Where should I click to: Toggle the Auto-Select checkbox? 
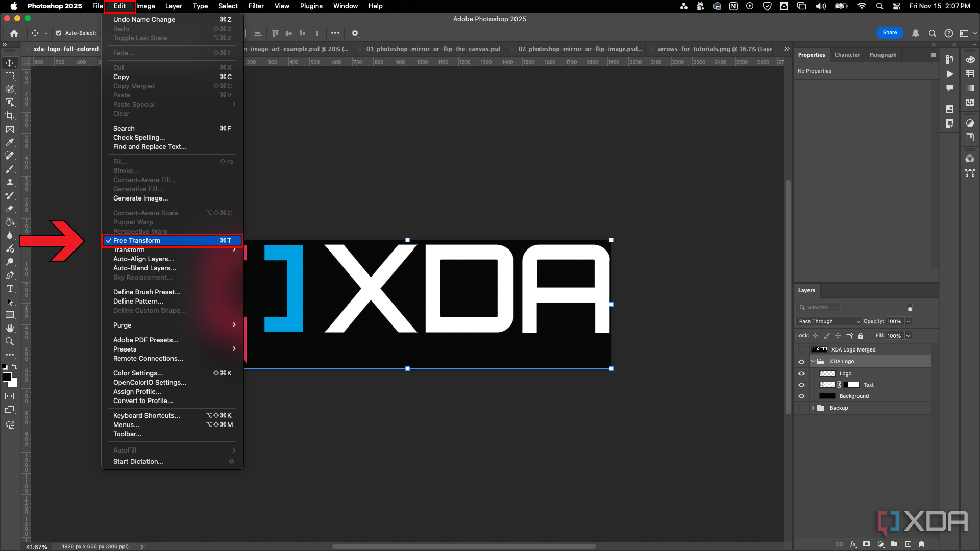pyautogui.click(x=59, y=33)
